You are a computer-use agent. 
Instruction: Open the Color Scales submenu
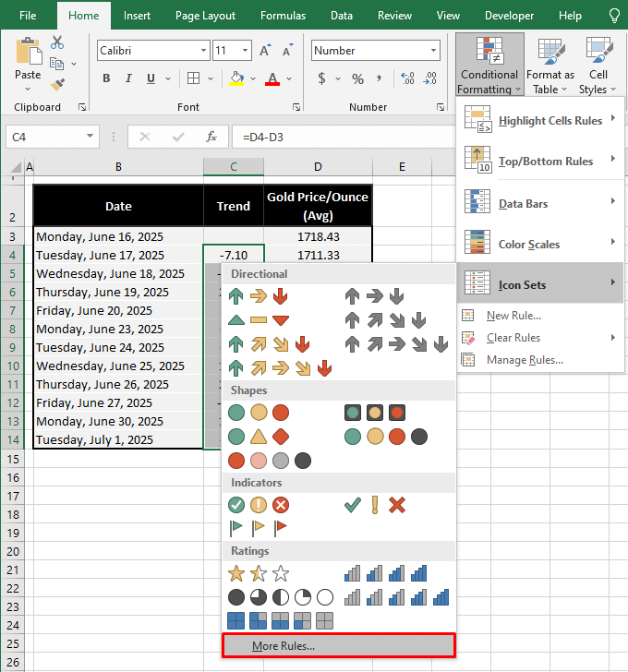point(539,244)
